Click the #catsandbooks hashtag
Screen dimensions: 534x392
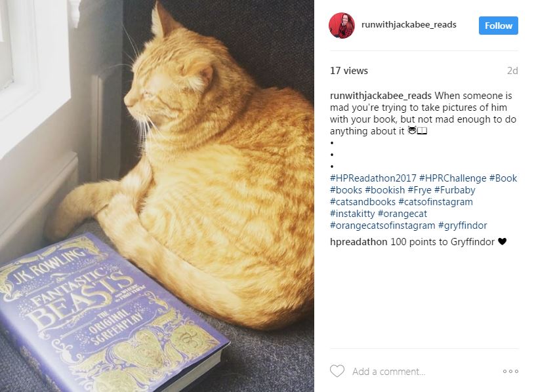pyautogui.click(x=363, y=202)
